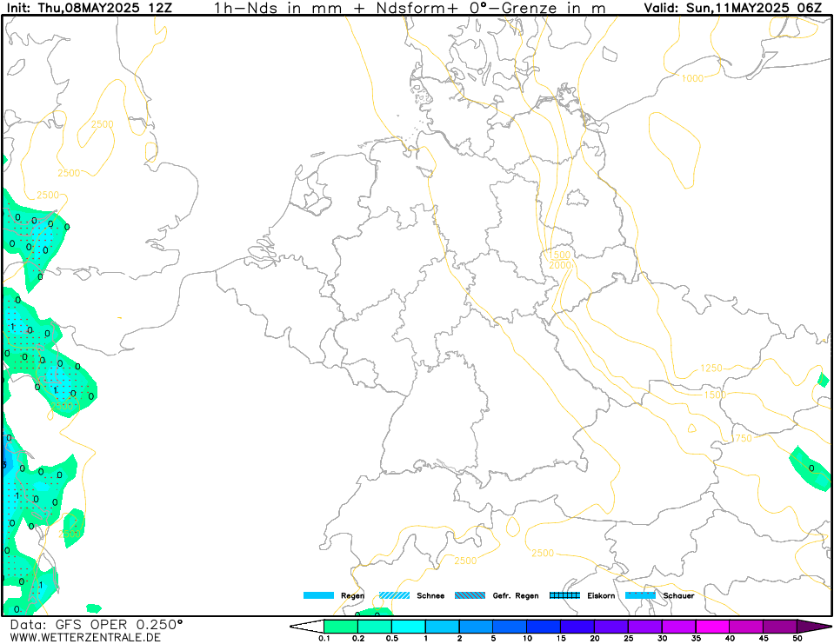This screenshot has height=644, width=834.
Task: Click the 'Valid: Sun,11MAY2025 06Z' header text
Action: click(733, 8)
